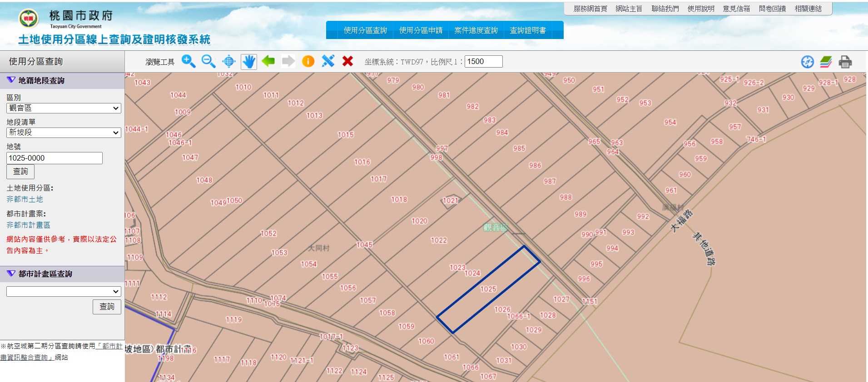Select the measure ruler tool
Screen dimensions: 868x382
[x=328, y=61]
